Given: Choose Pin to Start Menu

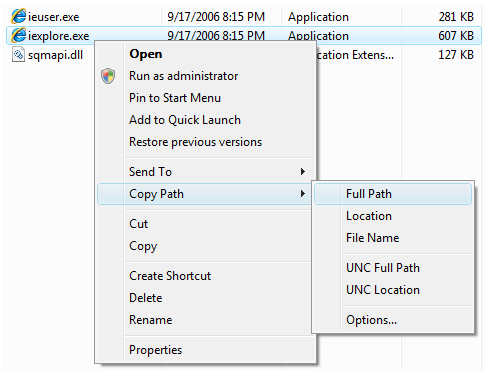Looking at the screenshot, I should (175, 98).
